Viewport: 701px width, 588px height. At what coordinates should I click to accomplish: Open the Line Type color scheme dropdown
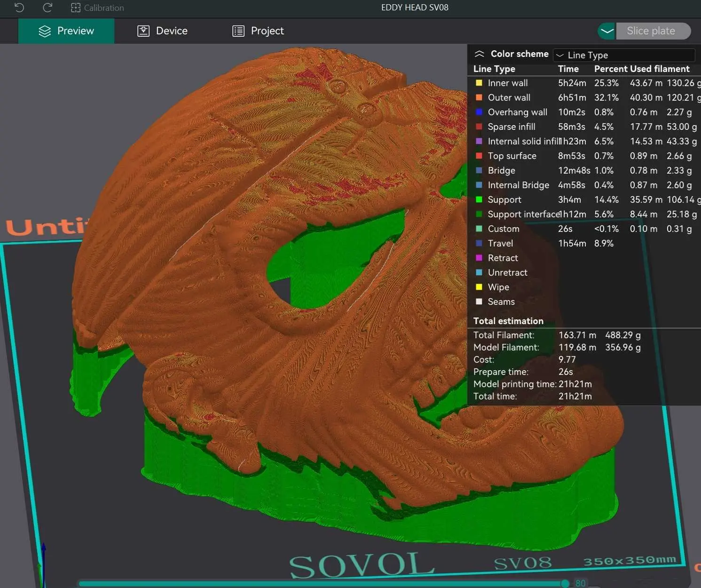point(624,55)
